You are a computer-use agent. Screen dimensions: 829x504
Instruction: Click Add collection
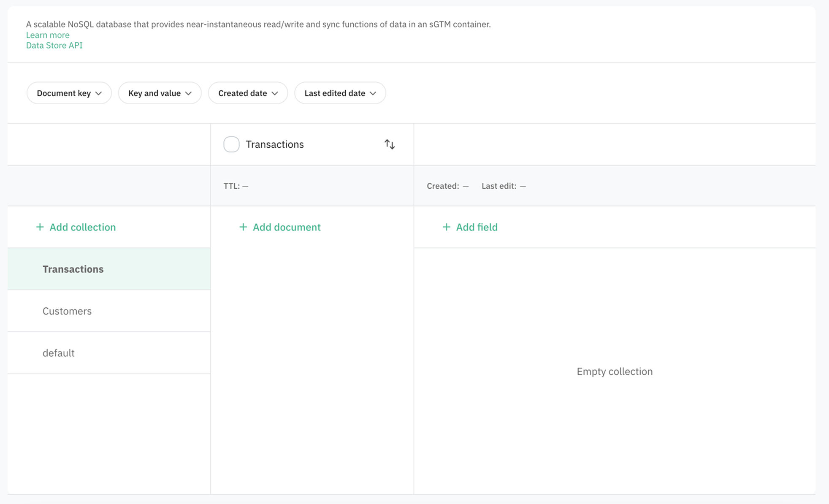(76, 227)
